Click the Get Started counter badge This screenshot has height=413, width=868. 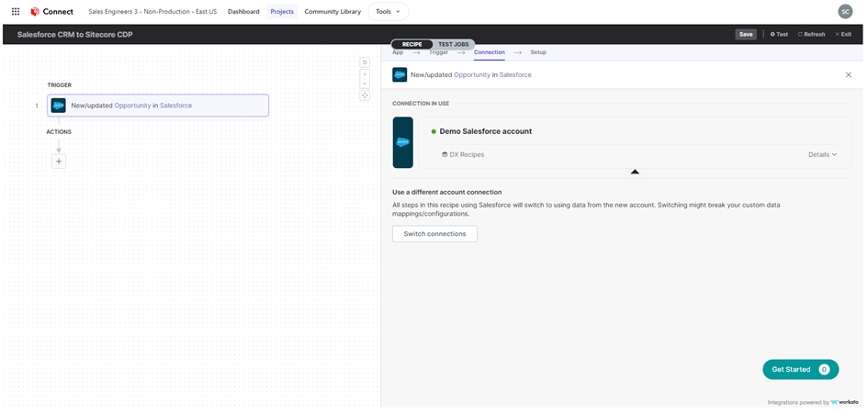pos(824,369)
